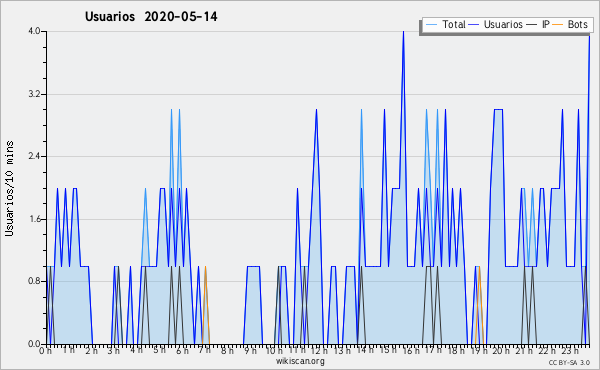Click the y-axis value 2.4
The height and width of the screenshot is (370, 600).
[x=34, y=156]
